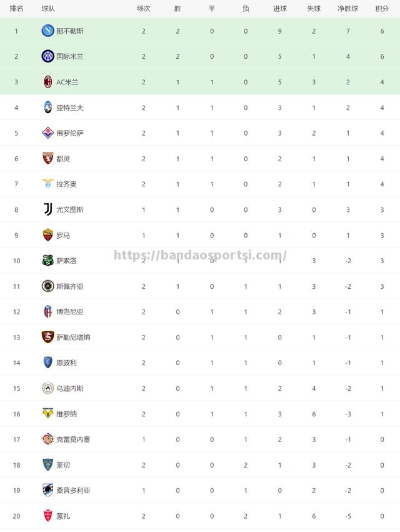Click the Juventus J logo
400x532 pixels.
click(x=48, y=209)
